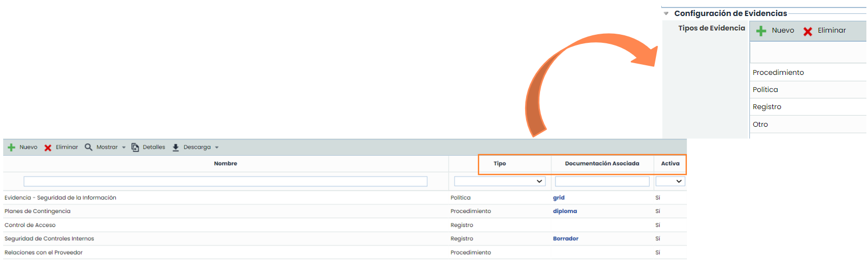Click the Detalles copy icon
The width and height of the screenshot is (868, 260).
[x=135, y=147]
